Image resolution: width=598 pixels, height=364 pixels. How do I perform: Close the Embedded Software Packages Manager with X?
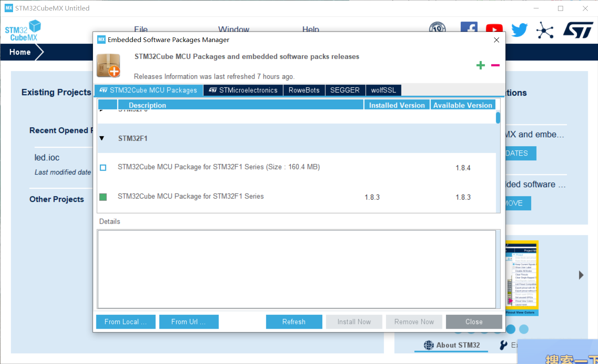(x=497, y=40)
